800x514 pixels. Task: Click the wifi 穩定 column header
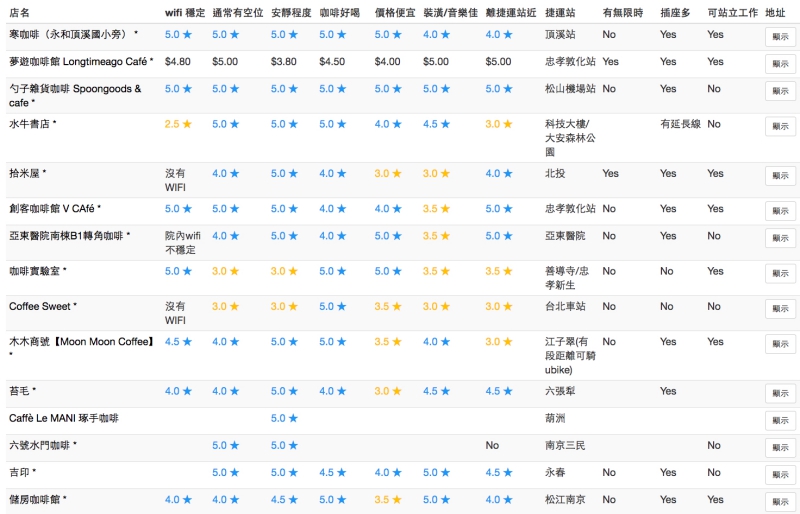185,13
